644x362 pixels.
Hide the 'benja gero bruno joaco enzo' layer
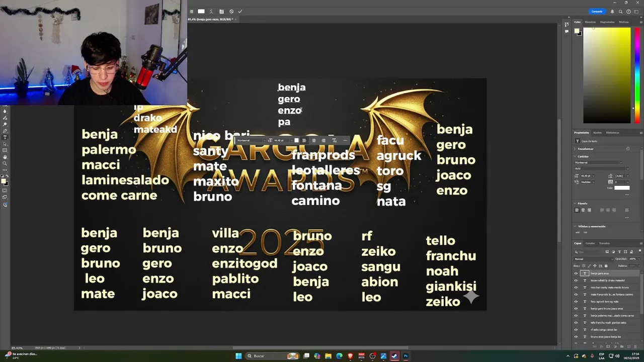point(576,309)
